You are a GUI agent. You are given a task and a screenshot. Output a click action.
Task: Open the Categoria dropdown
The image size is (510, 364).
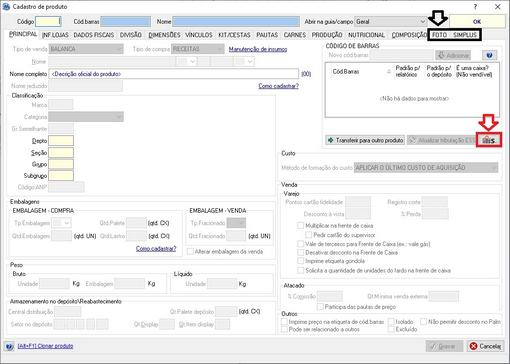86,117
